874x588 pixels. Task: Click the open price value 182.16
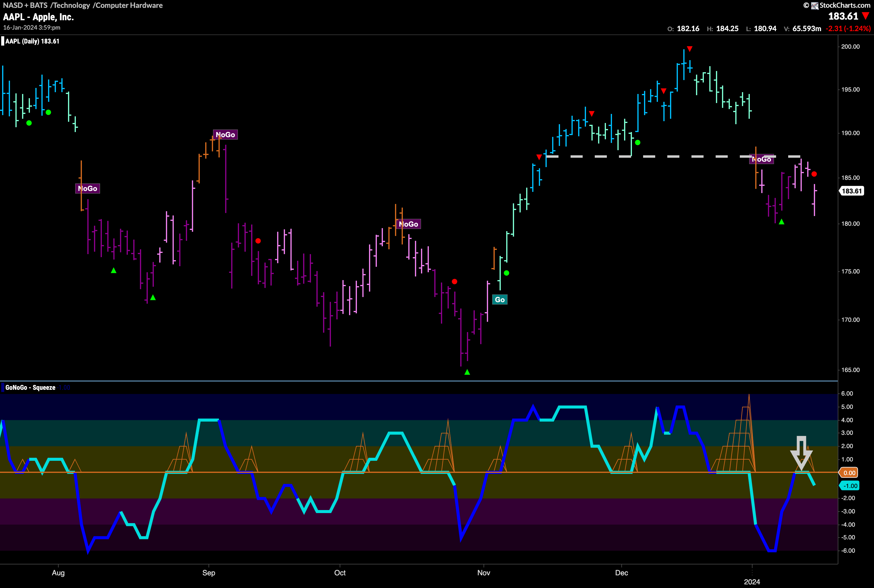688,28
